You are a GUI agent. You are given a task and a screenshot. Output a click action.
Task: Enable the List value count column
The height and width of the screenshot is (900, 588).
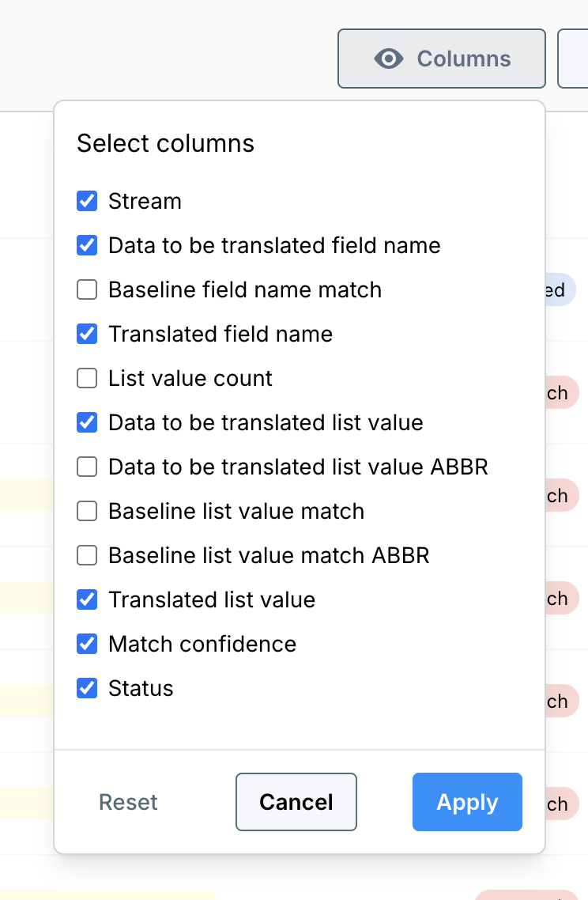click(x=87, y=378)
